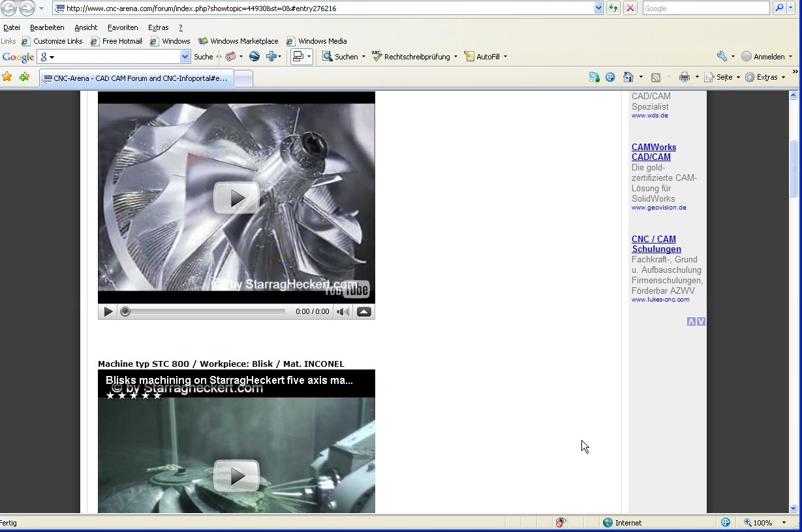Open the Datei menu
The height and width of the screenshot is (532, 802).
12,27
